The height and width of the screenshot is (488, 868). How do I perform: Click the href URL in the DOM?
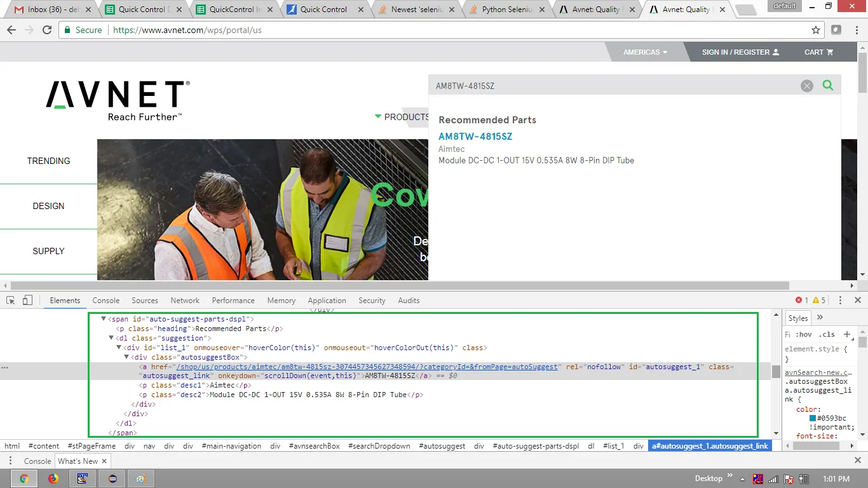point(367,367)
